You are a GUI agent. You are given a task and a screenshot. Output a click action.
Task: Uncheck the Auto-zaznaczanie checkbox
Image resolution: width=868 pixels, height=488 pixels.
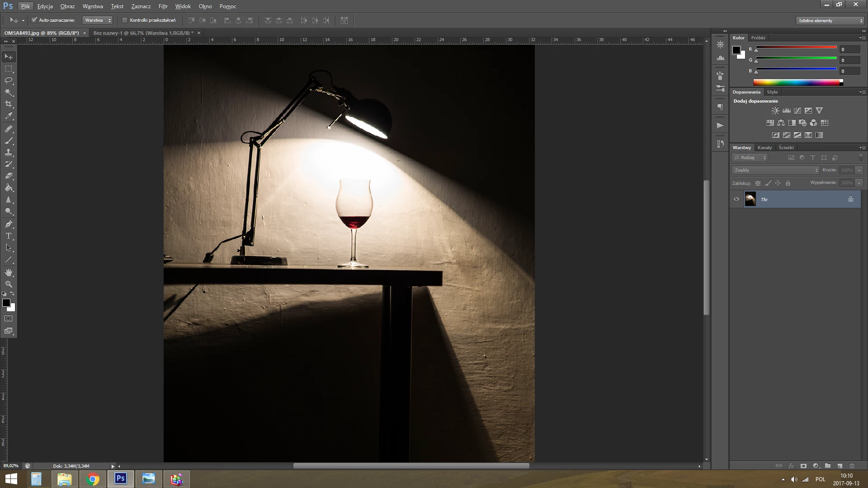(x=34, y=20)
